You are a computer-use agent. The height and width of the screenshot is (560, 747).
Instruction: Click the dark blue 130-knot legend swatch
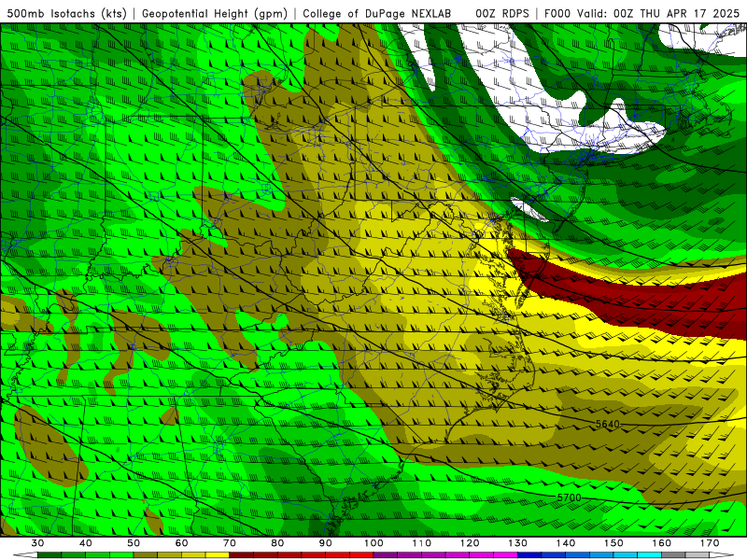pyautogui.click(x=529, y=554)
